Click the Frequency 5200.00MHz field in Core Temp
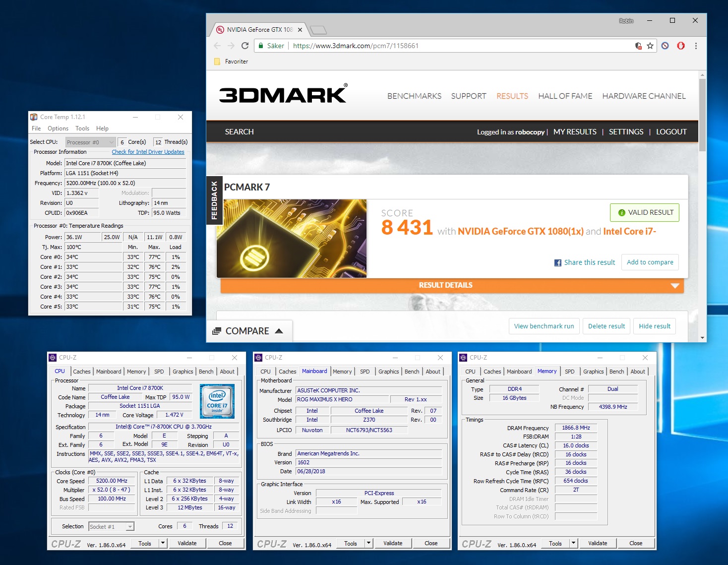The width and height of the screenshot is (728, 565). coord(125,183)
